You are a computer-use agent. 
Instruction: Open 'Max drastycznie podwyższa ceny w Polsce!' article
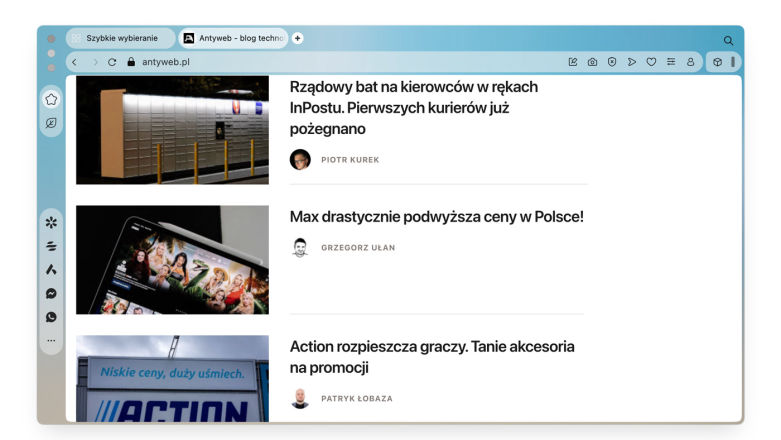(437, 217)
